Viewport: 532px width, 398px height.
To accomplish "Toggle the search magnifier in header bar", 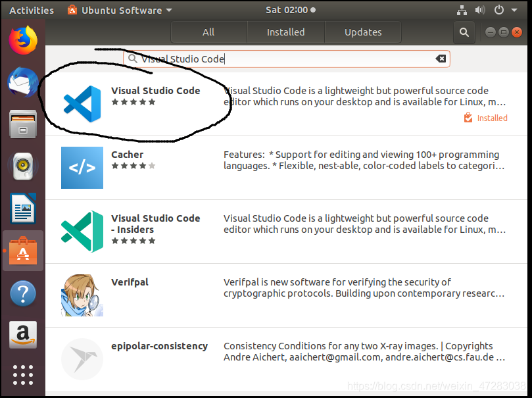I will 464,32.
